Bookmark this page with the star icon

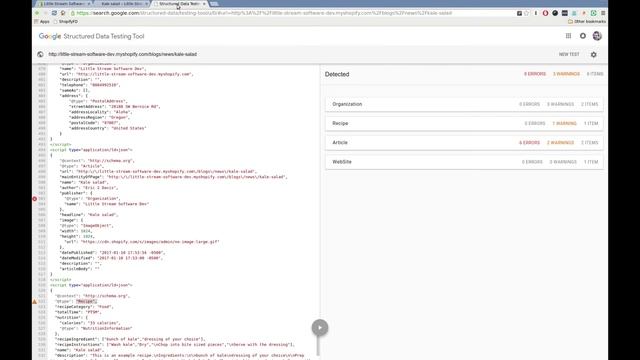[x=527, y=13]
